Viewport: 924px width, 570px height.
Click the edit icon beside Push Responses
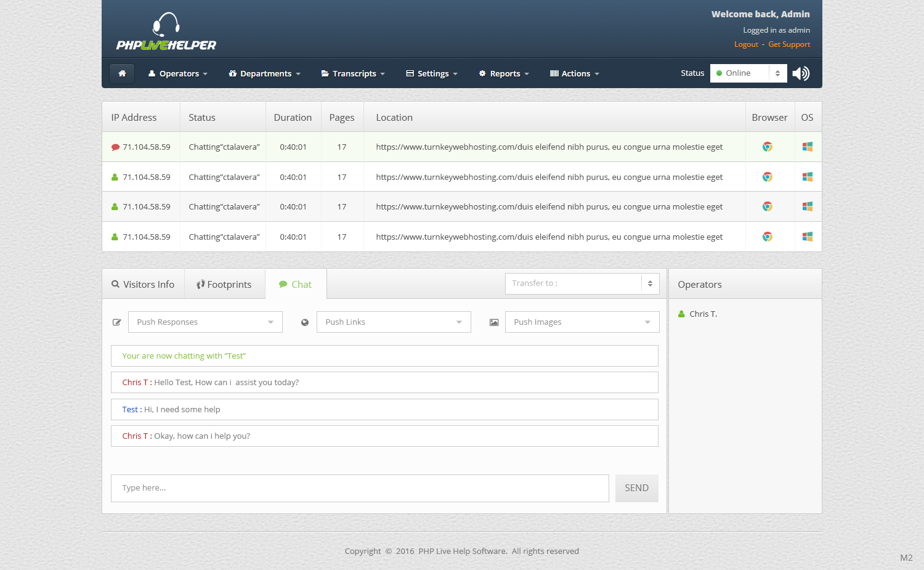[117, 322]
